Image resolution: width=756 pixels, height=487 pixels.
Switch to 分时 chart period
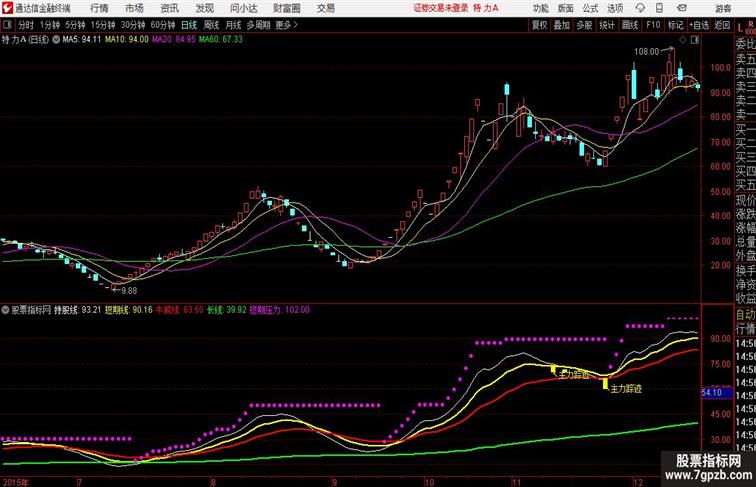26,25
